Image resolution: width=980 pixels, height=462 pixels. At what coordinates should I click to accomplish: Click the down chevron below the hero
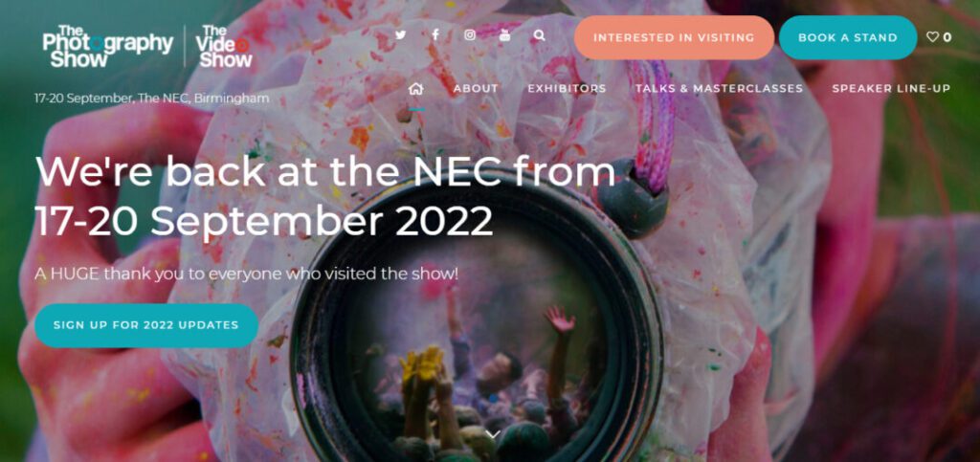492,434
